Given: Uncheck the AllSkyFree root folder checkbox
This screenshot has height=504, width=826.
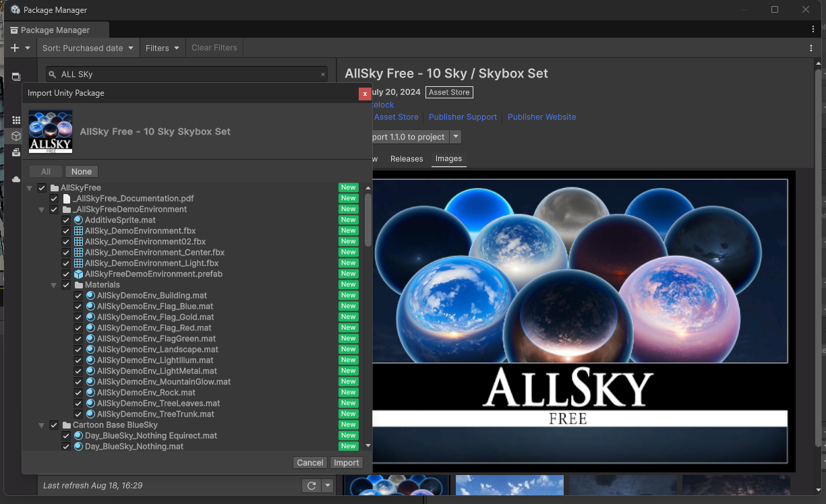Looking at the screenshot, I should (x=42, y=188).
